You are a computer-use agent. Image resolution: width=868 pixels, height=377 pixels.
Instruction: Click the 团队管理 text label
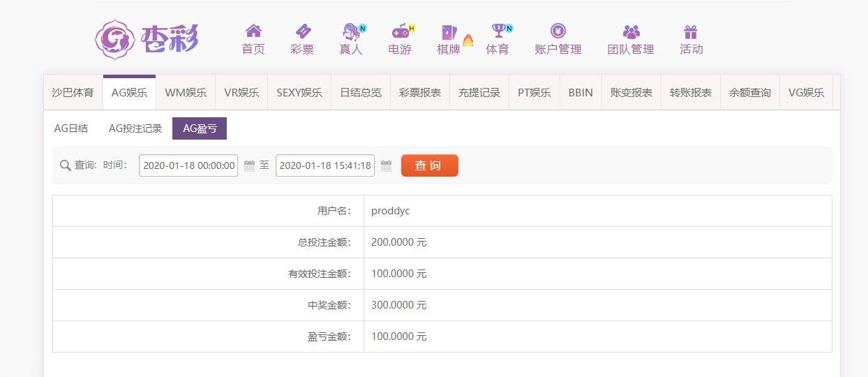(x=631, y=50)
